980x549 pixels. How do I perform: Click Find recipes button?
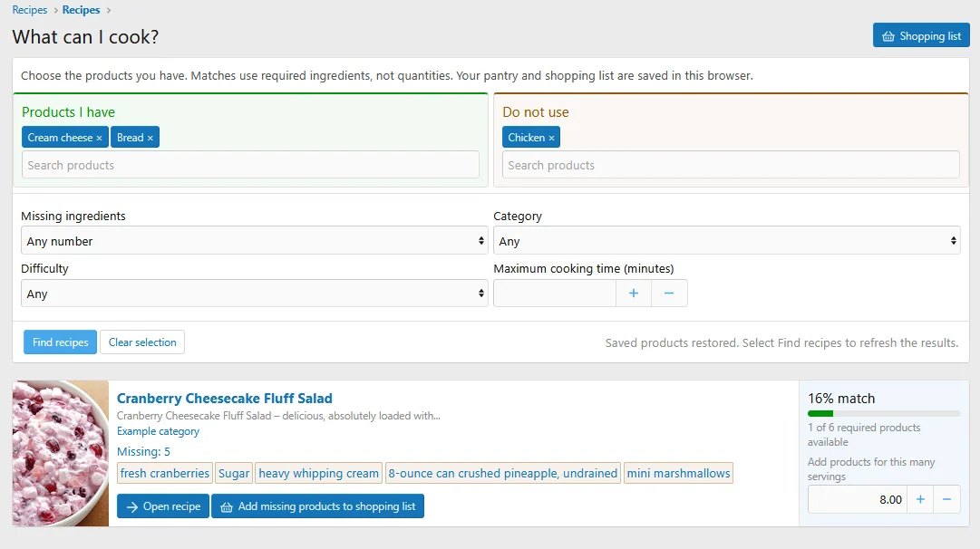click(60, 342)
